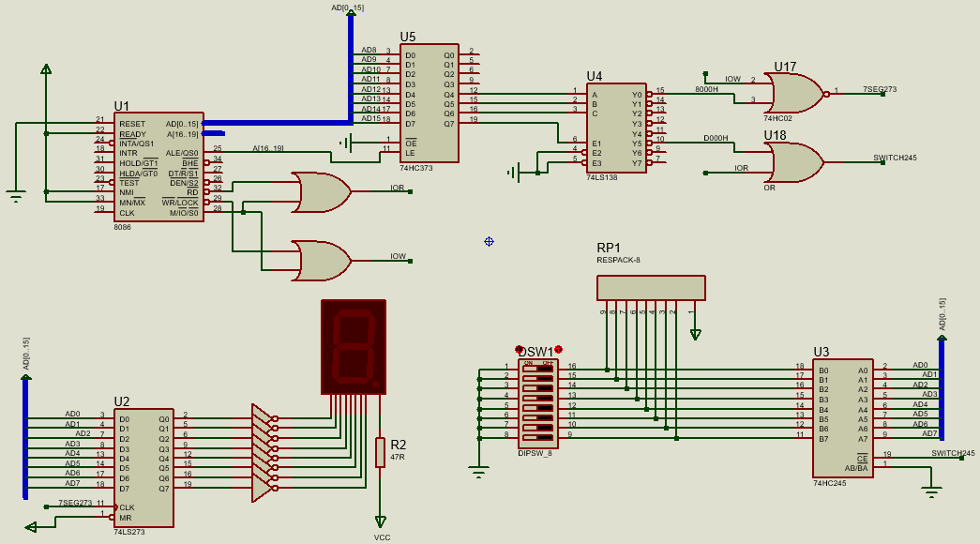Toggle DSW1 switch on pin 7 row
The image size is (980, 544).
coord(538,429)
